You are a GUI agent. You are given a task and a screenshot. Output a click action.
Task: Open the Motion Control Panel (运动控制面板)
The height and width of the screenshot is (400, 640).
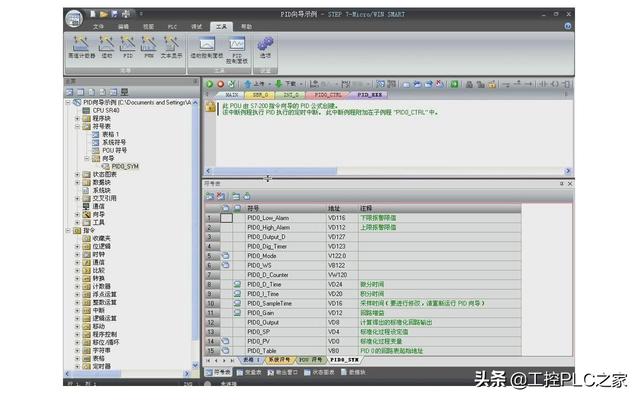tap(207, 48)
